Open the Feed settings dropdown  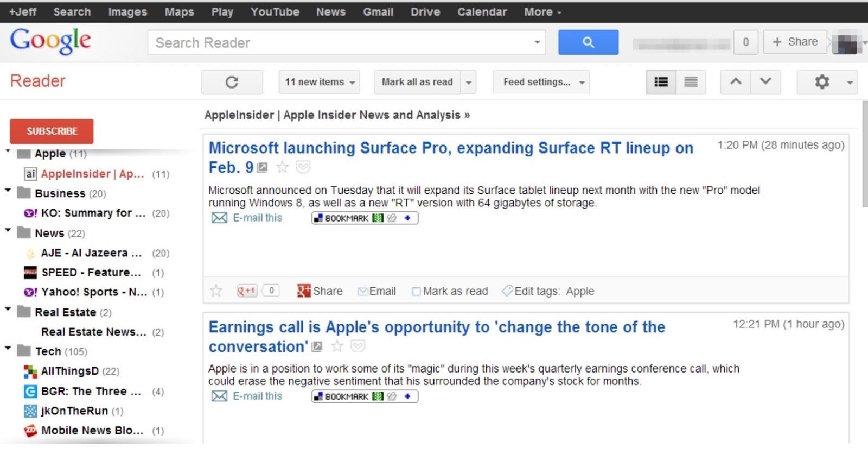[541, 82]
